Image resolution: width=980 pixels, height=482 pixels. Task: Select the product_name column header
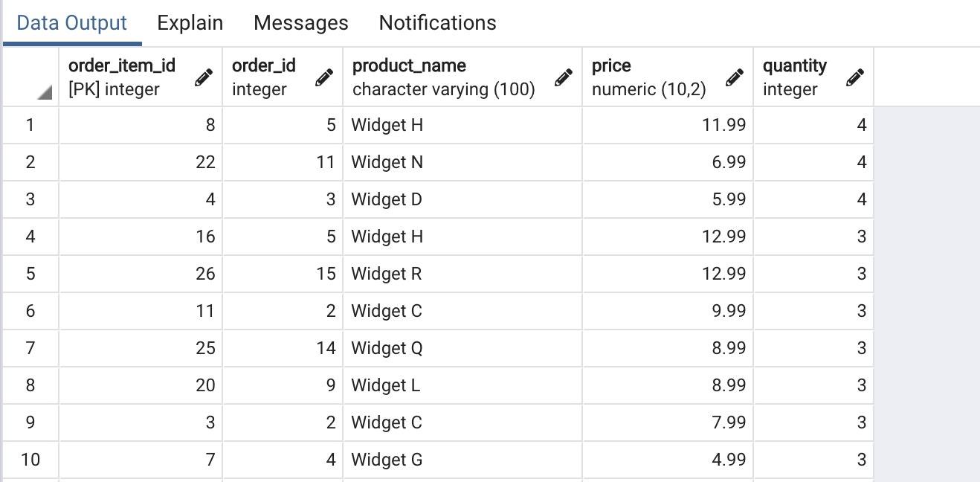[x=445, y=77]
